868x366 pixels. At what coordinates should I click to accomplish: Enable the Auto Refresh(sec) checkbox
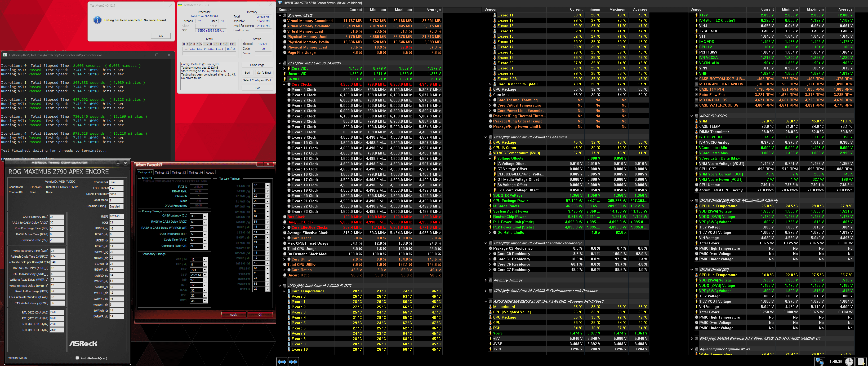pyautogui.click(x=77, y=358)
